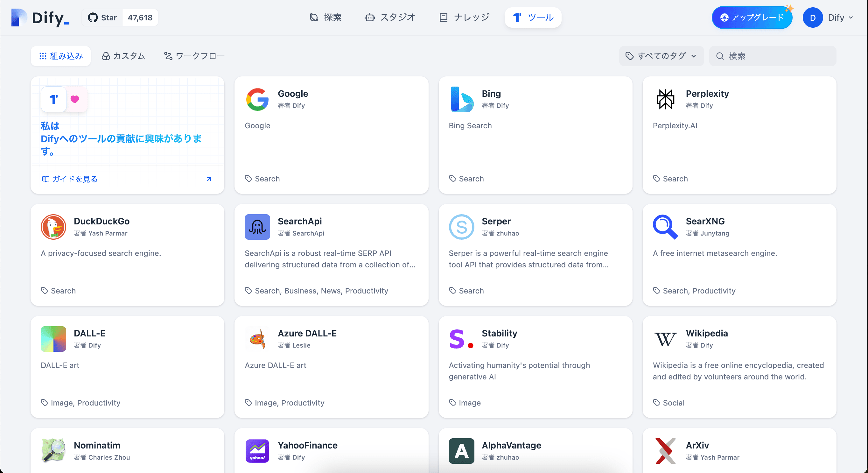
Task: Click the GitHub Star button
Action: point(102,18)
